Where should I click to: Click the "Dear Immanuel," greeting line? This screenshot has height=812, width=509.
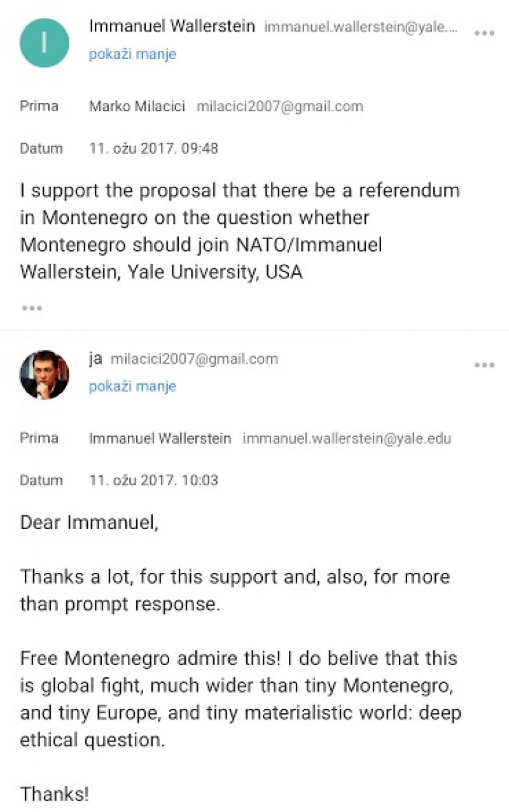tap(88, 523)
